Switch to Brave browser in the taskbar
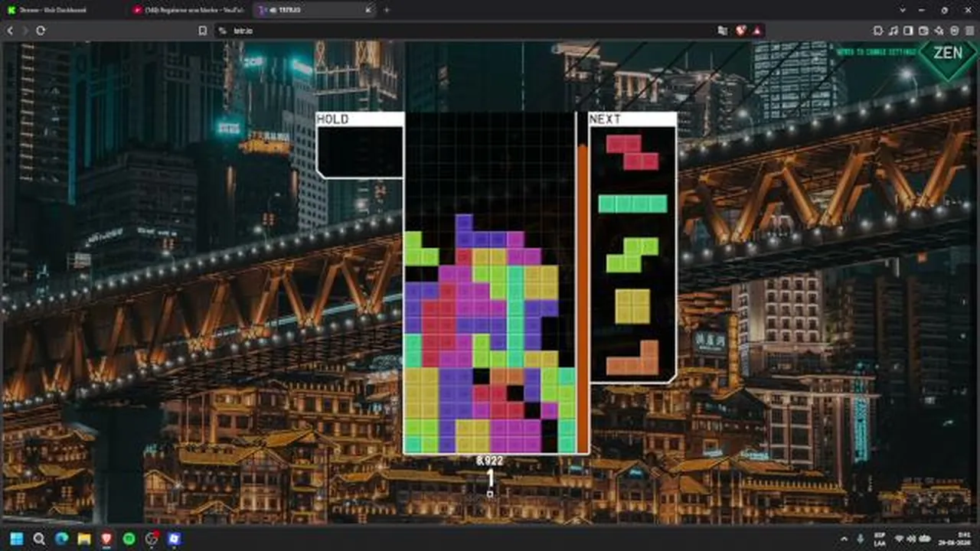 [x=106, y=539]
